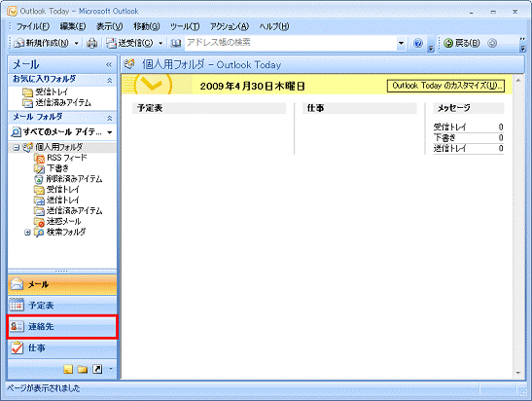Select RSS フィード folder
The height and width of the screenshot is (401, 532).
tap(66, 158)
